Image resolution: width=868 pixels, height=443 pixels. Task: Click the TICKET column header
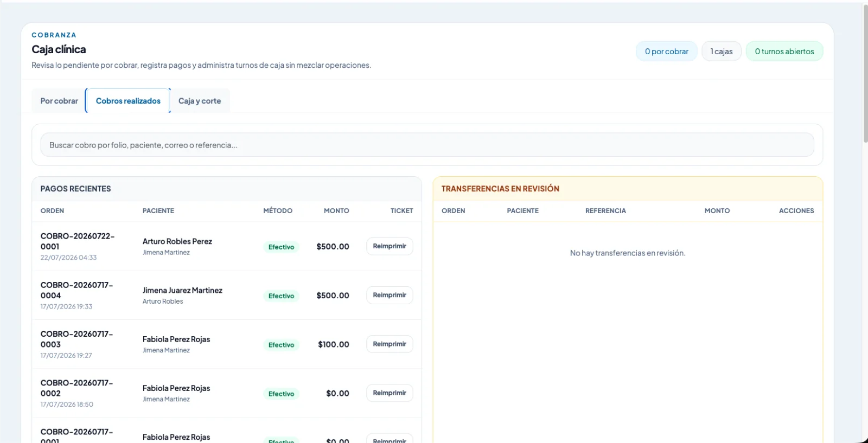coord(401,210)
